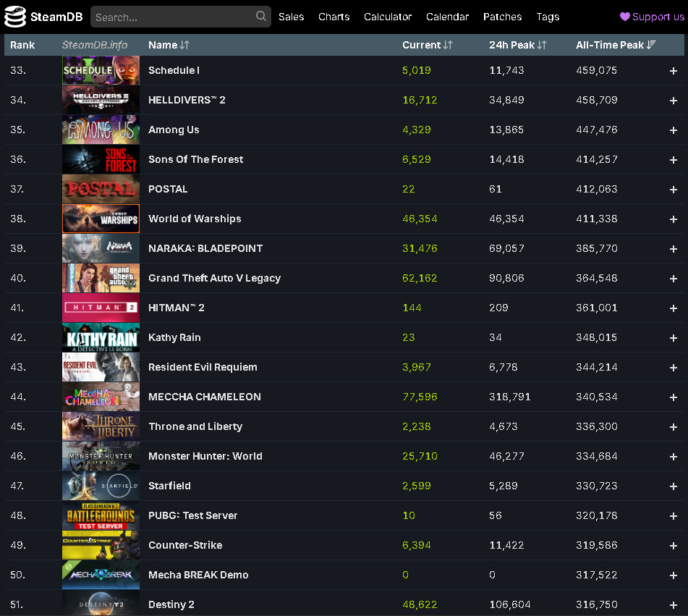Screen dimensions: 688x616
Task: Click the MECCHA CHAMELEON thumbnail
Action: [101, 397]
